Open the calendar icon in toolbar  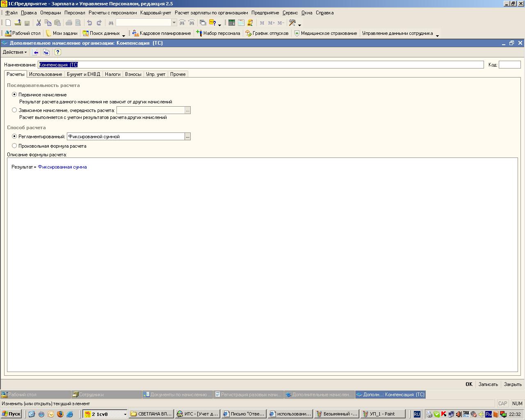tap(241, 23)
